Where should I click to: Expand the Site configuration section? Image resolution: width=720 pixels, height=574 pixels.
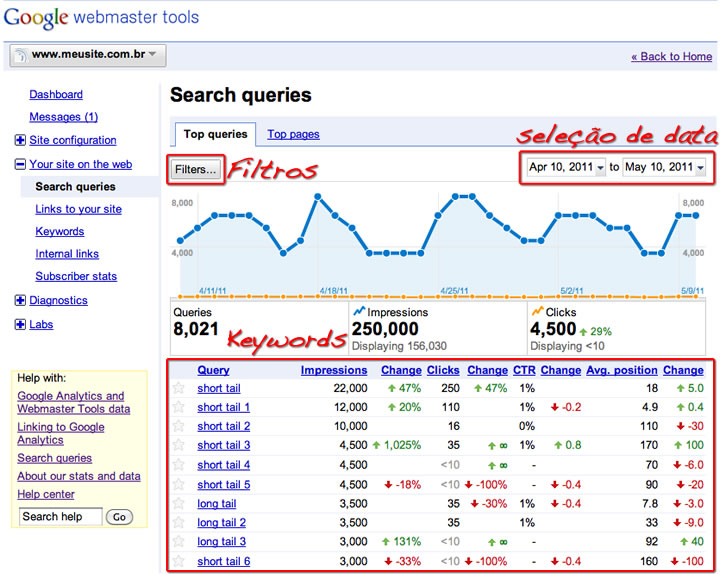click(20, 141)
